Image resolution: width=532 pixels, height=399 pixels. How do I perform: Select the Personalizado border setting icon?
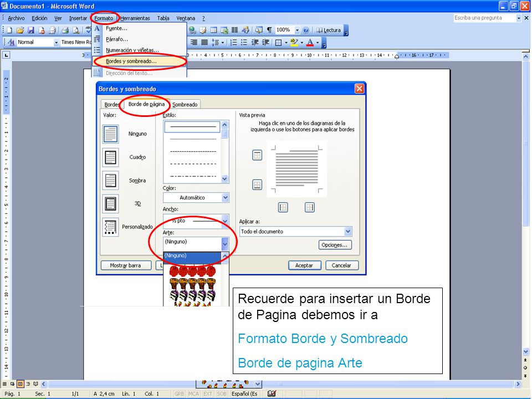pyautogui.click(x=111, y=227)
